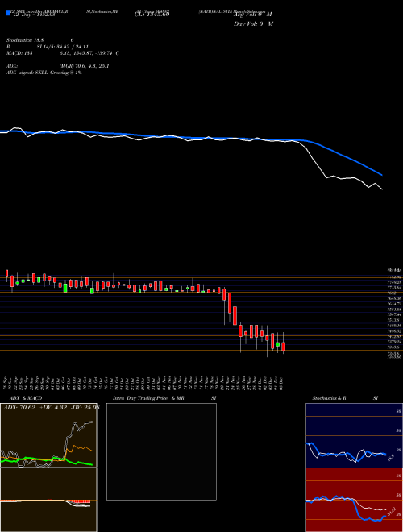Click the "Day Vol: 0 M" label
Viewport: 403px width, 532px height.
tap(253, 24)
